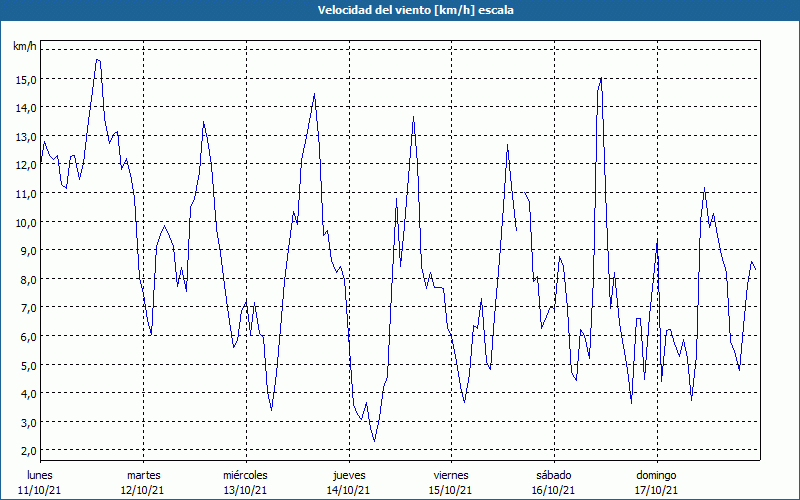Click the 'viernes' day label
This screenshot has height=500, width=800.
pos(451,475)
